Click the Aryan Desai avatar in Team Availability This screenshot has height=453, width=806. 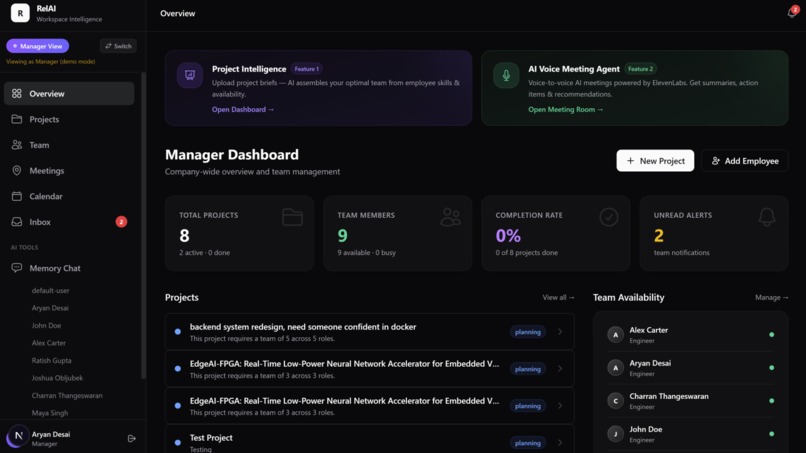(x=615, y=368)
